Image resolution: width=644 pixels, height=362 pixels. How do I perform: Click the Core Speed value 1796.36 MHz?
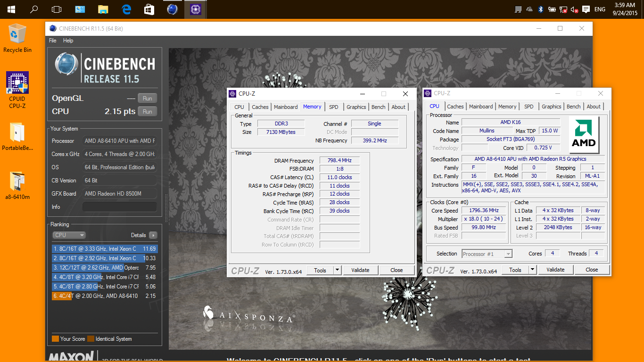[484, 211]
